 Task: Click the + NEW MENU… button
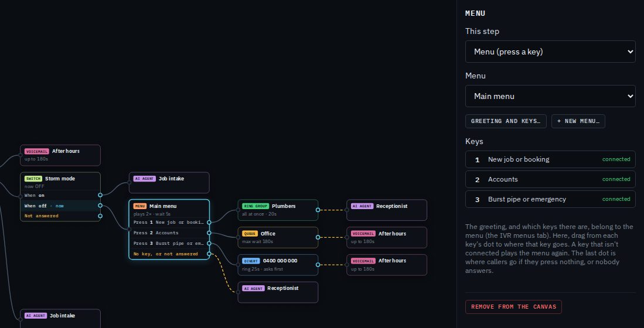[578, 121]
